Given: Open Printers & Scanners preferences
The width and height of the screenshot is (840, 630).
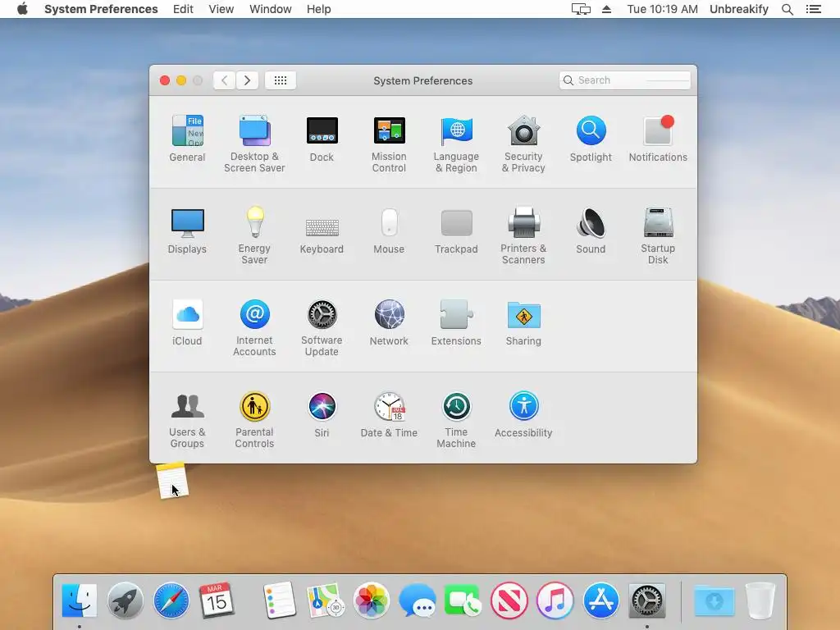Looking at the screenshot, I should pyautogui.click(x=523, y=235).
